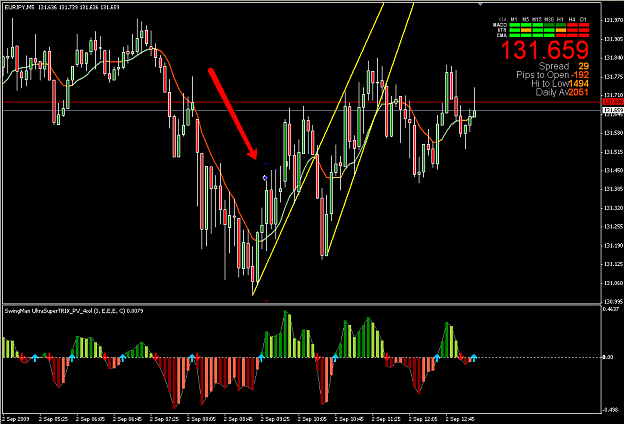Click the spread value 29
Screen dimensions: 625x425
coord(584,66)
